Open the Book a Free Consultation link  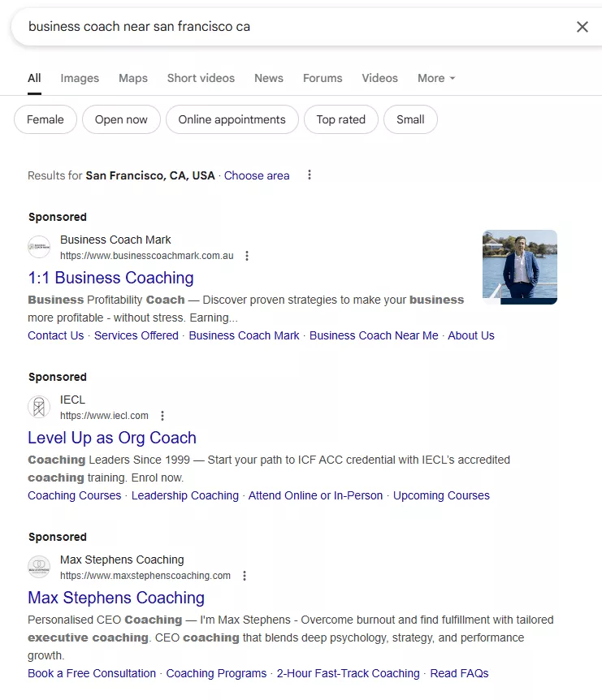point(91,673)
